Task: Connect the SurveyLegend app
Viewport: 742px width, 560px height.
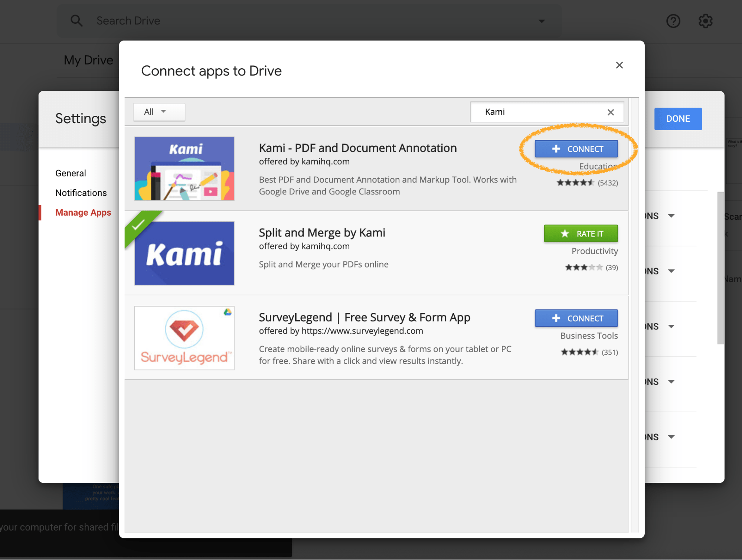Action: pos(576,318)
